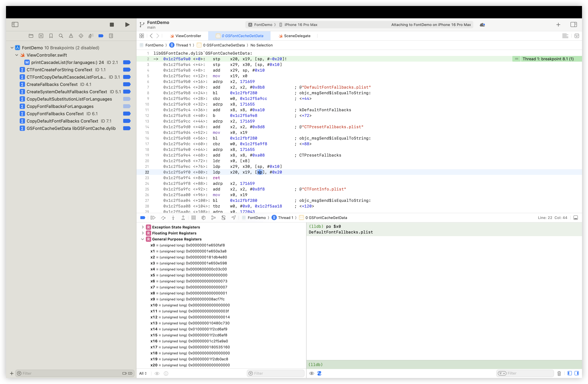
Task: Expand Exception State Registers group
Action: [x=142, y=227]
